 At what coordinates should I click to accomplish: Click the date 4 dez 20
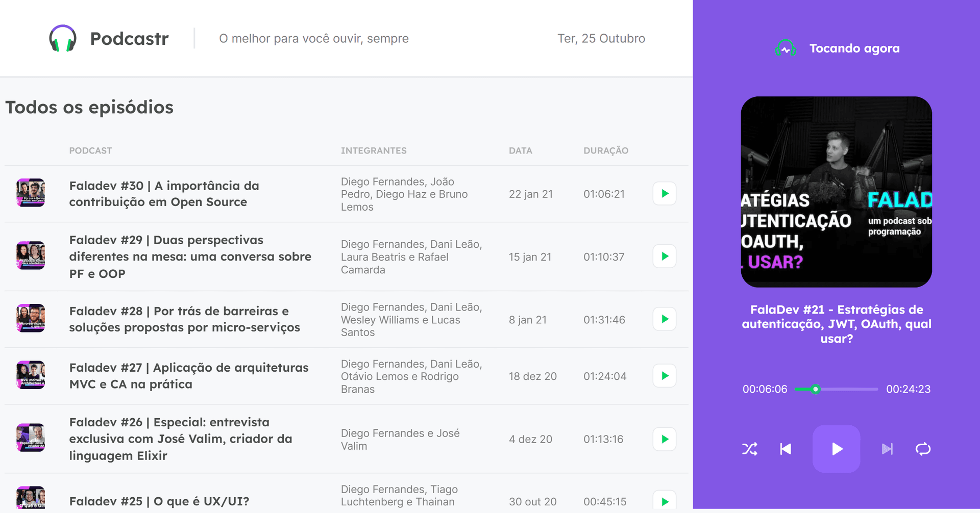click(530, 439)
